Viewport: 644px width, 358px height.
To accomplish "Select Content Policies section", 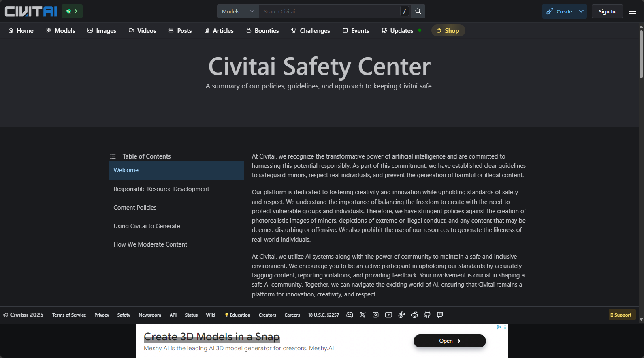I will tap(177, 208).
